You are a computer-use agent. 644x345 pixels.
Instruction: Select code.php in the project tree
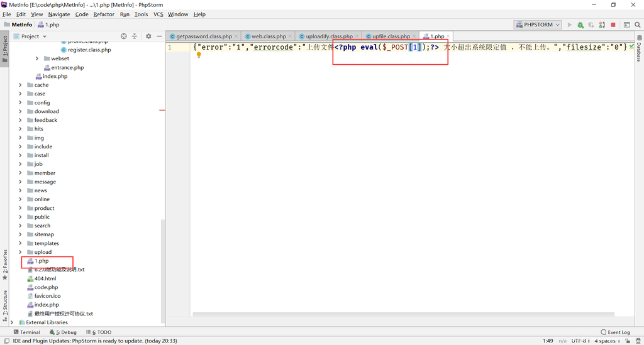[x=46, y=287]
